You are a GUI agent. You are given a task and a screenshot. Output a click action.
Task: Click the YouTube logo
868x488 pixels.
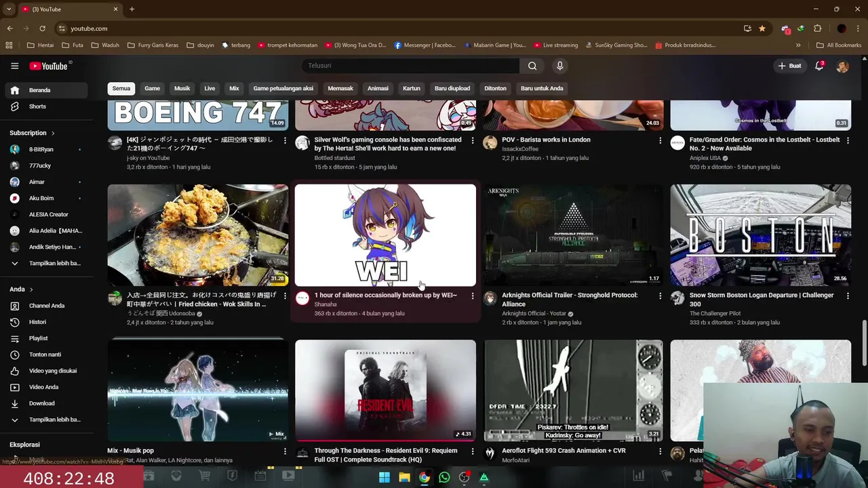click(x=49, y=66)
